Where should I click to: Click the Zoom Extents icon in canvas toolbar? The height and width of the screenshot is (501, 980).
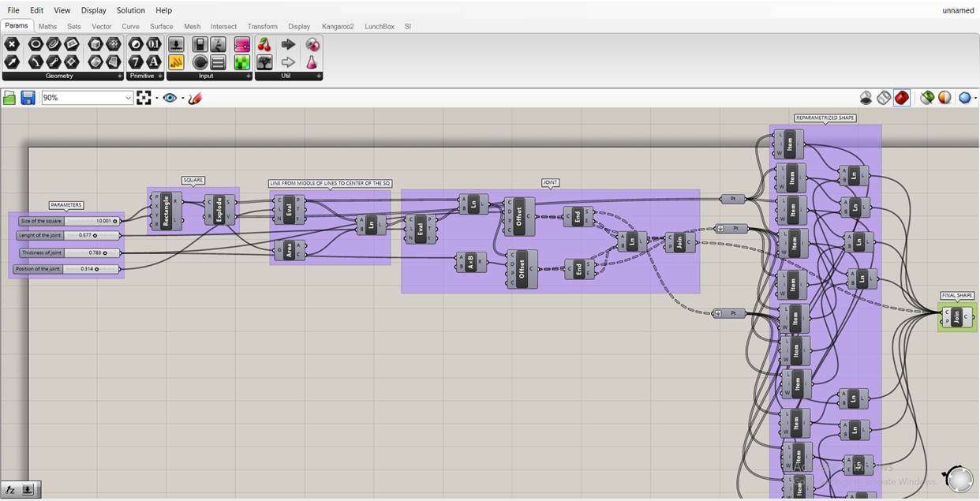coord(144,98)
